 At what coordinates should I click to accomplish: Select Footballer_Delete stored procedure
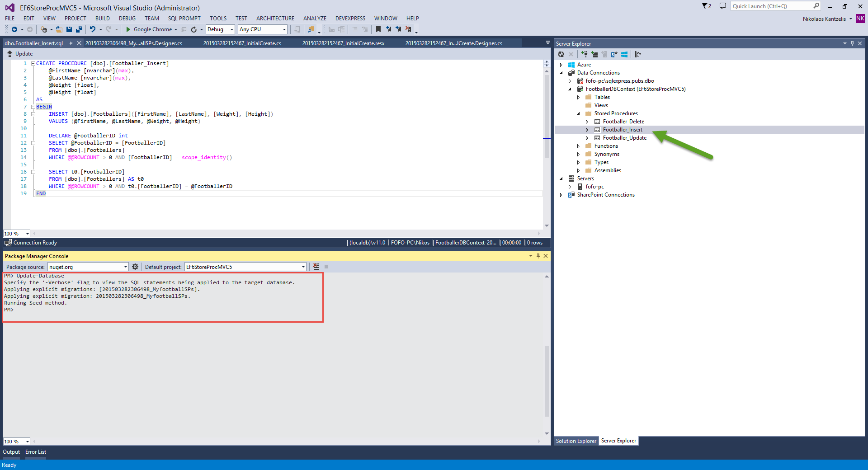[623, 122]
